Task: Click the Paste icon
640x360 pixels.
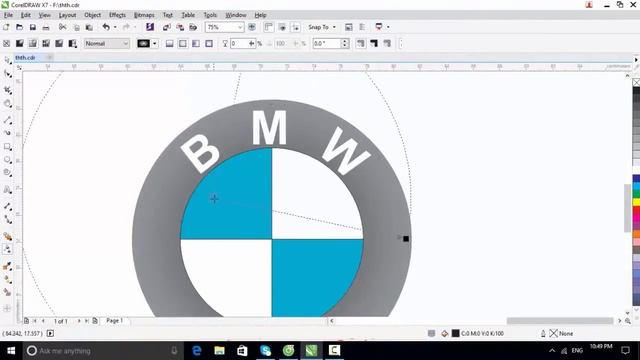Action: click(89, 27)
